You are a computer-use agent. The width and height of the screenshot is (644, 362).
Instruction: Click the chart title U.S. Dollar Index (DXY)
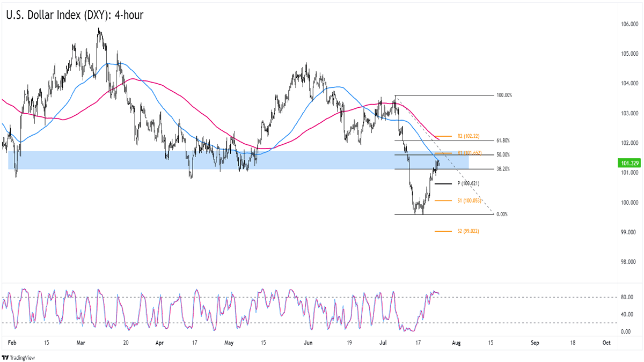(x=75, y=16)
